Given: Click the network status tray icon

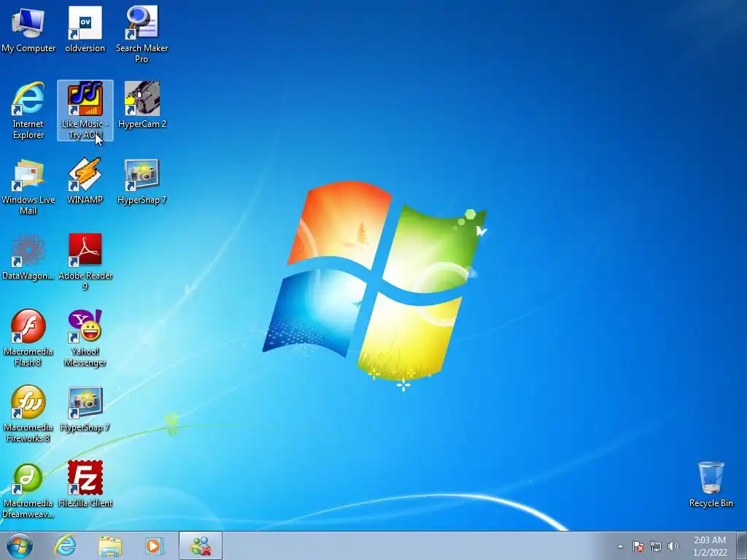Looking at the screenshot, I should point(656,546).
